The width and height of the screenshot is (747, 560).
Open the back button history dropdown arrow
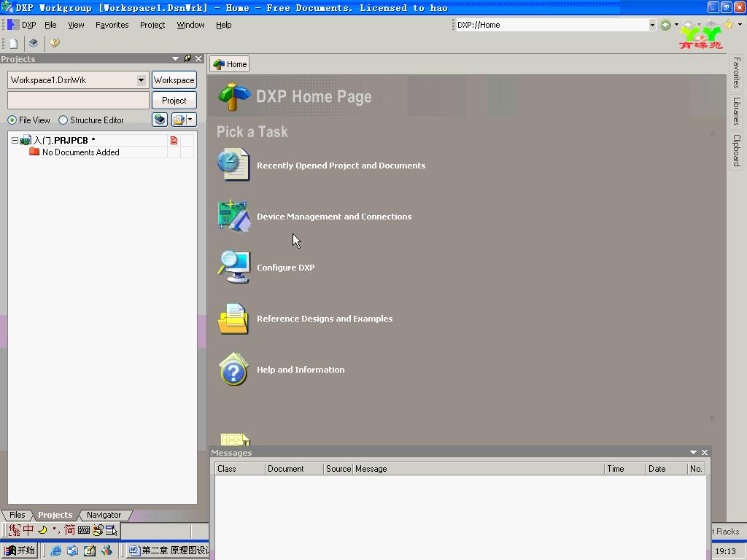pos(676,25)
